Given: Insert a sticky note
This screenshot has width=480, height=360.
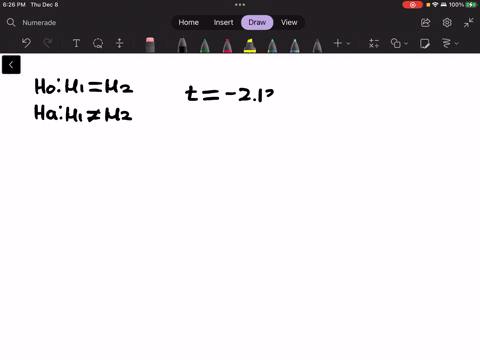Looking at the screenshot, I should (x=425, y=43).
